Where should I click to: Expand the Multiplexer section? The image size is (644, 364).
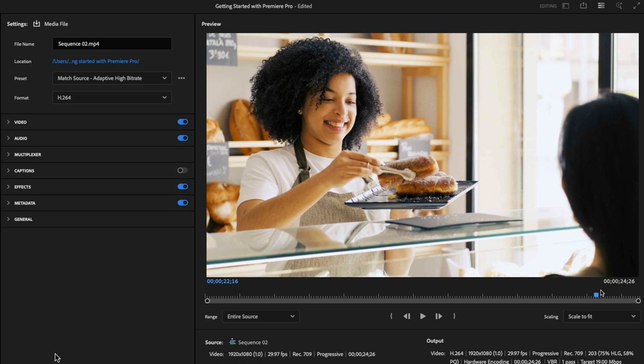pos(28,154)
